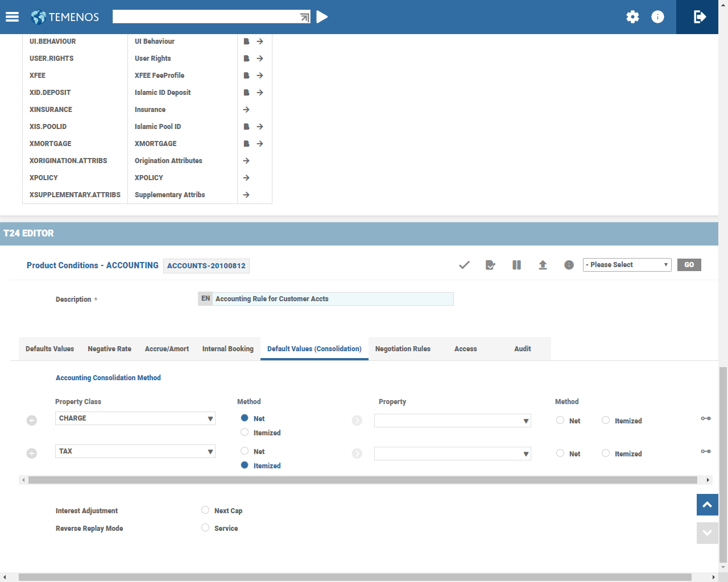
Task: Open document icon for the XFEE row
Action: 246,76
